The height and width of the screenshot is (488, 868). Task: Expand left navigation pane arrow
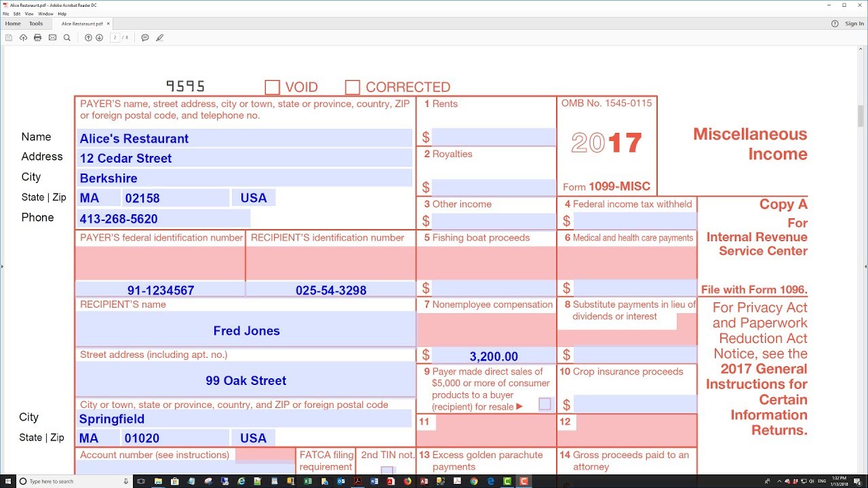[x=2, y=267]
